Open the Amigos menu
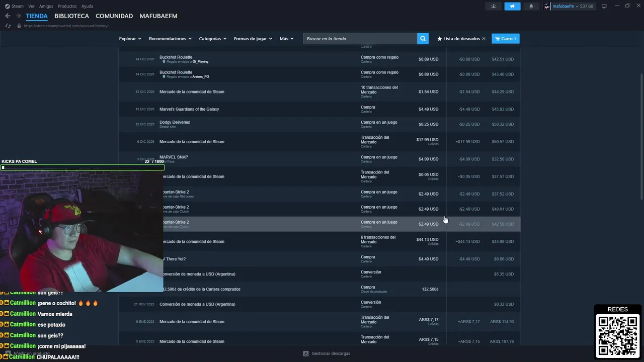 click(x=46, y=6)
